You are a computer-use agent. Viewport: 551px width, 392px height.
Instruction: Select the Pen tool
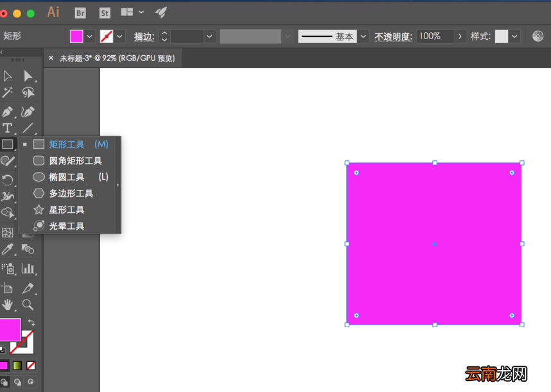click(x=7, y=112)
